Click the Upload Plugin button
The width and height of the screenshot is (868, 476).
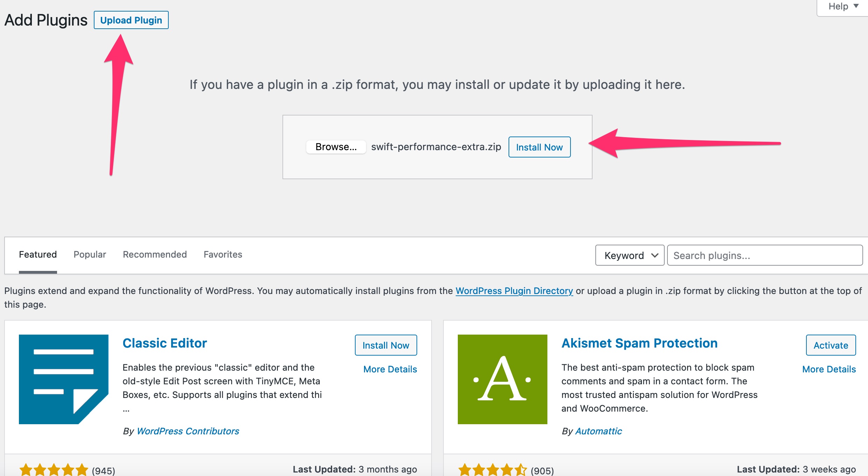131,20
